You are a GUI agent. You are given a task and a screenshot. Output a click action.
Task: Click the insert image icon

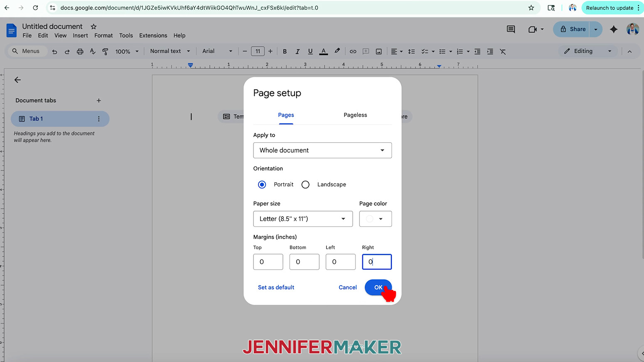pyautogui.click(x=379, y=51)
